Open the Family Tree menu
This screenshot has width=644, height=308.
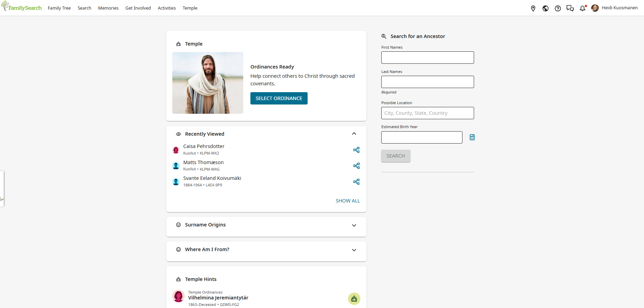click(59, 8)
